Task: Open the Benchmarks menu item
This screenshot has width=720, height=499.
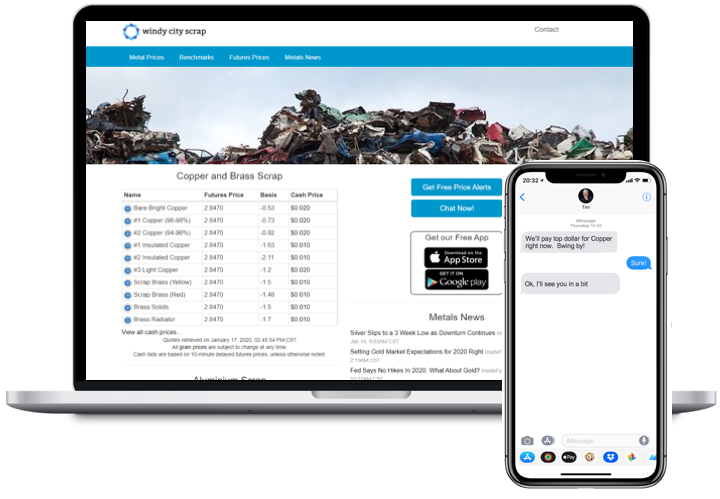Action: coord(197,57)
